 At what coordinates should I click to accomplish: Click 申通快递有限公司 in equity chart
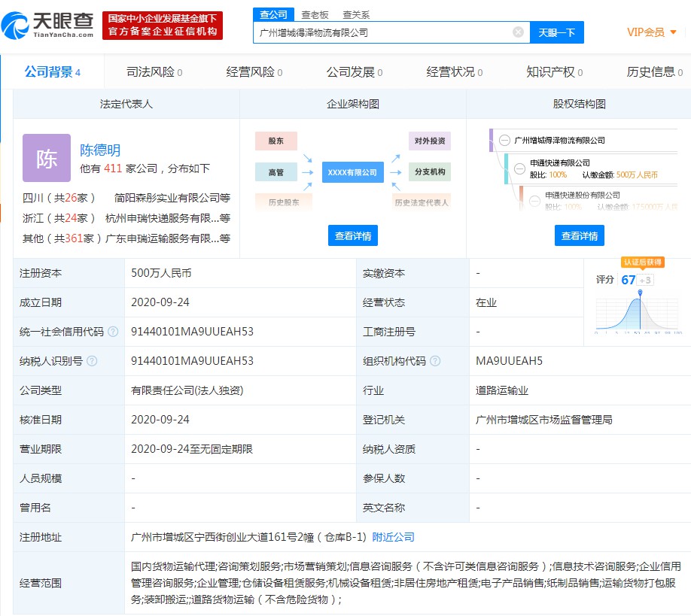coord(560,163)
